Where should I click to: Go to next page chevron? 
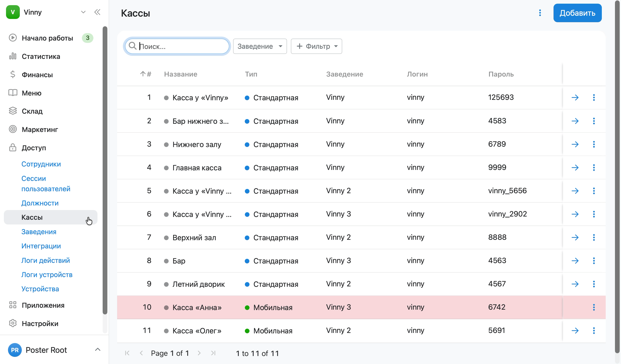coord(199,353)
